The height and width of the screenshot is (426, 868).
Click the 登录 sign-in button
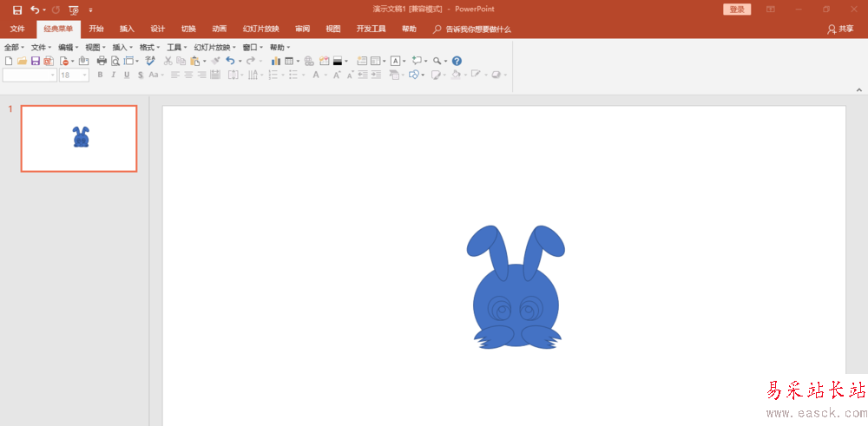click(737, 10)
